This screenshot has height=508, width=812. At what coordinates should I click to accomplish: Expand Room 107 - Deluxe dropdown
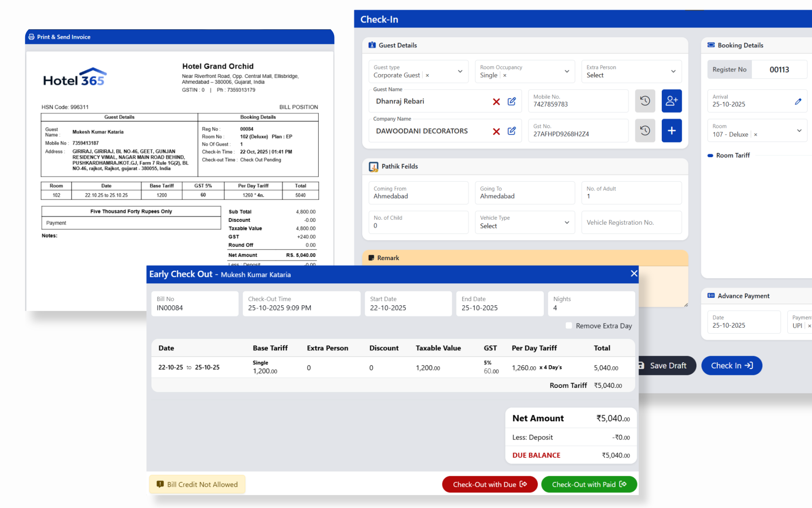point(799,131)
